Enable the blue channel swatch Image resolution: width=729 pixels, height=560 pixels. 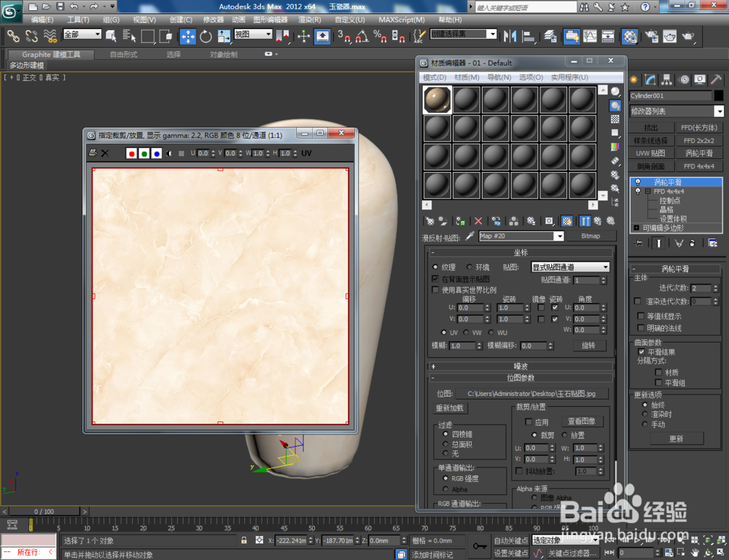(157, 153)
